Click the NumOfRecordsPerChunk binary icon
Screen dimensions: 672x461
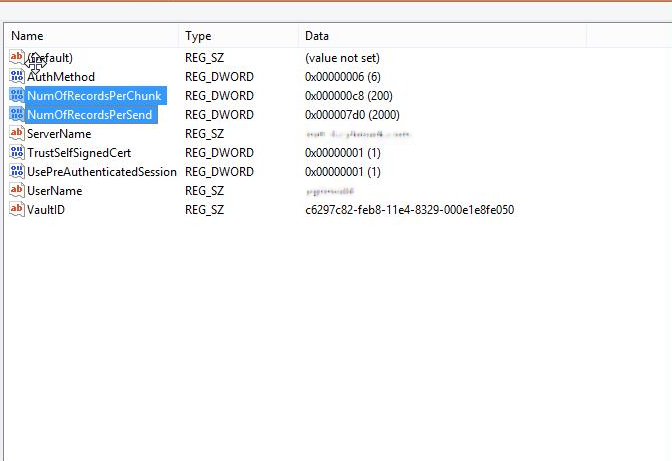(17, 95)
